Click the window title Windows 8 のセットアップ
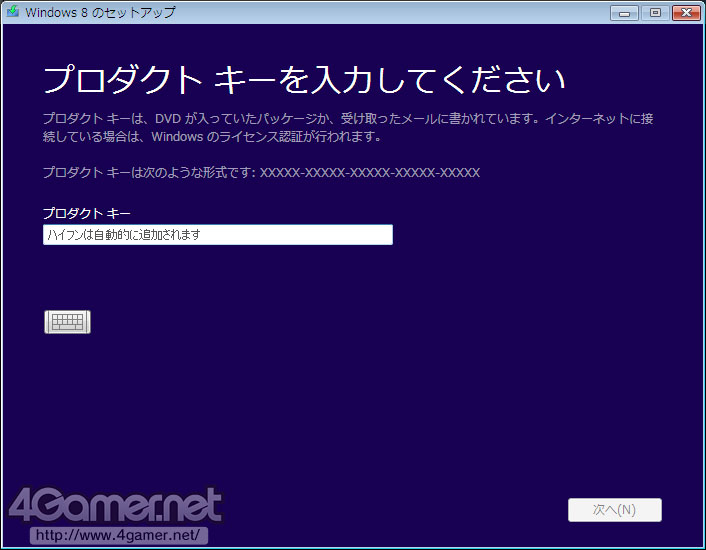This screenshot has width=706, height=550. [x=100, y=12]
